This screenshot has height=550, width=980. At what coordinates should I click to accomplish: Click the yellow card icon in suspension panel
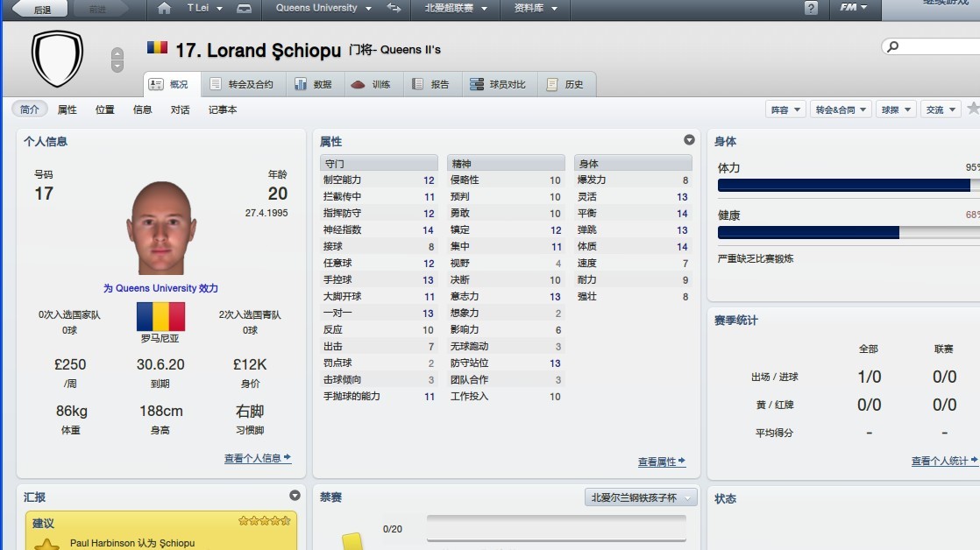point(352,540)
